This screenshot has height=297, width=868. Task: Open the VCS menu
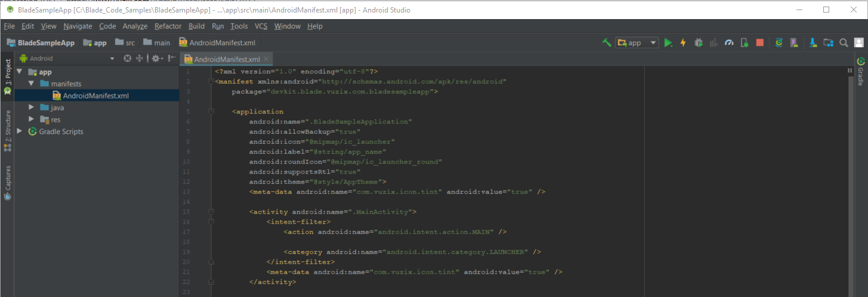[261, 26]
